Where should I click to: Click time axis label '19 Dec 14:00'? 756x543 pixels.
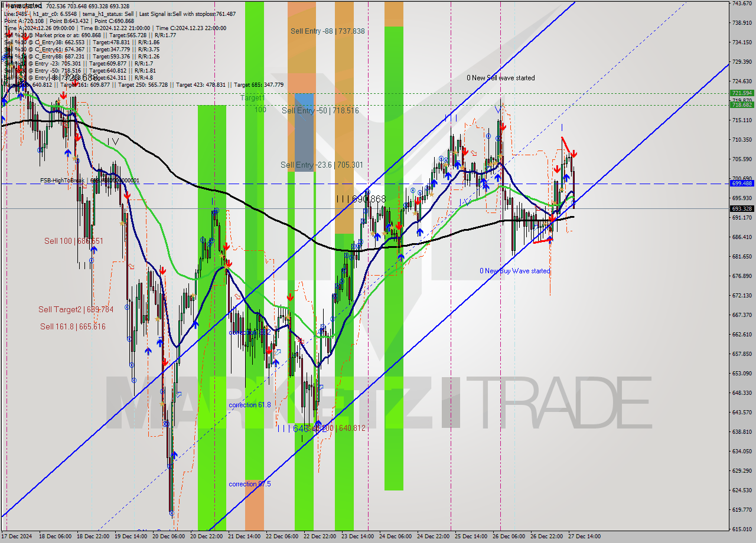pyautogui.click(x=131, y=537)
